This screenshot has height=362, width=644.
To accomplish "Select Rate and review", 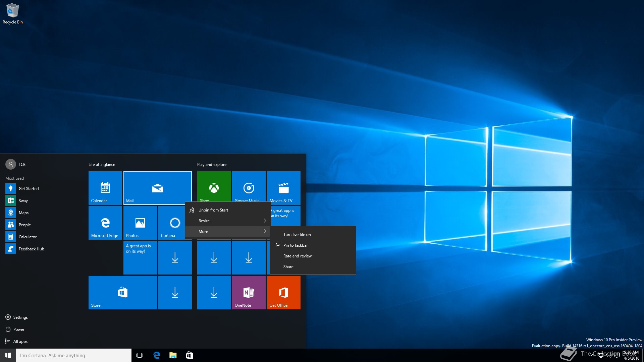I will pyautogui.click(x=313, y=256).
